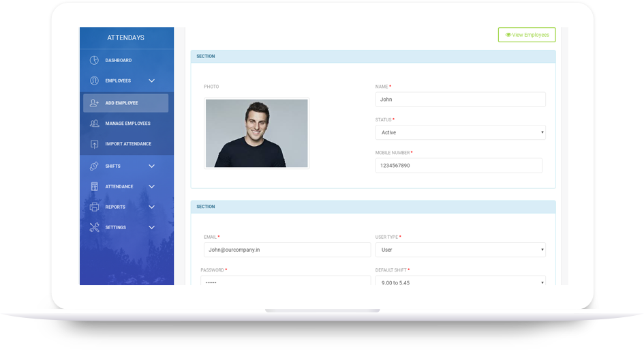
Task: Click the Add Employee person-plus icon
Action: point(94,103)
